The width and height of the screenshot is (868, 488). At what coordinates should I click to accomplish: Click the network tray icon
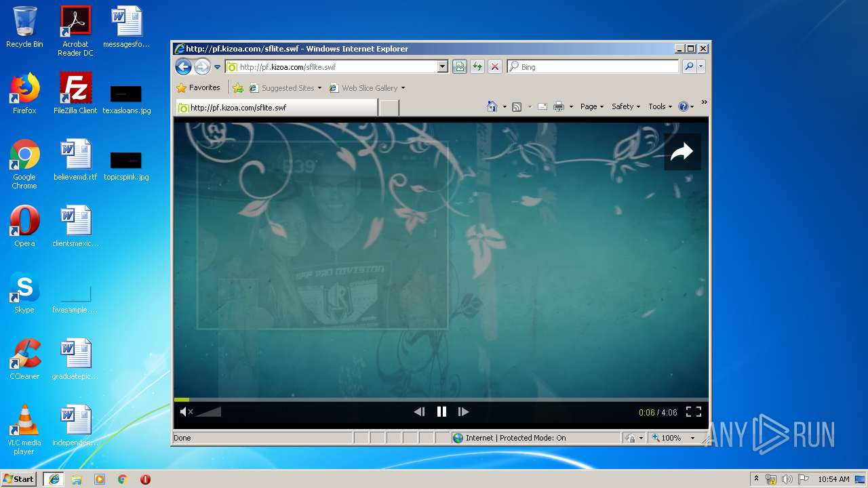770,479
